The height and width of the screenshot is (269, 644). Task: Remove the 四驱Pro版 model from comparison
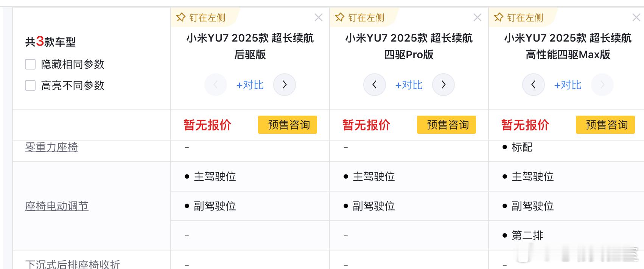click(x=478, y=18)
